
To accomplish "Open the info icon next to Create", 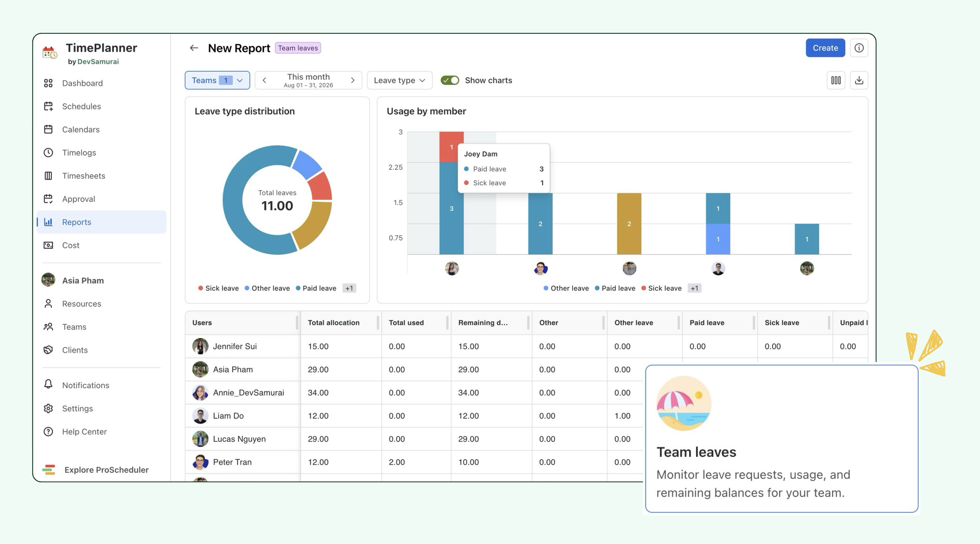I will tap(859, 48).
